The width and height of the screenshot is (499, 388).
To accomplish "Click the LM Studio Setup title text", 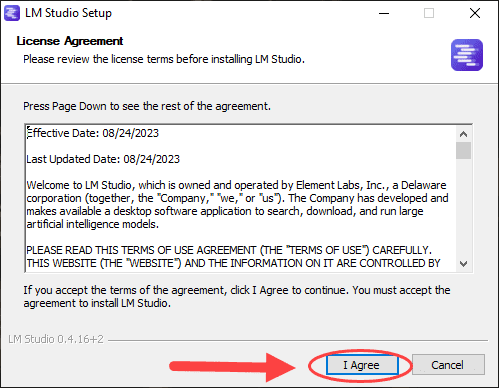I will point(68,13).
